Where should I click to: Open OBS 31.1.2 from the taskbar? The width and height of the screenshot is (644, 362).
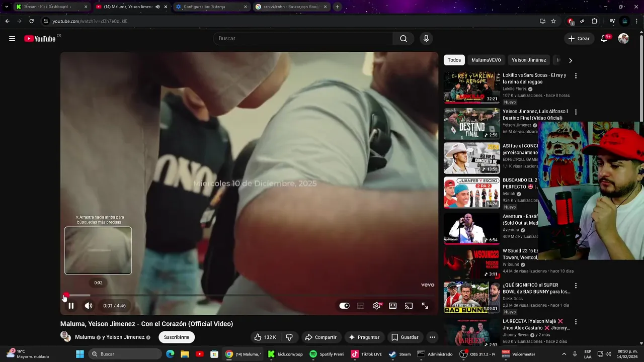(478, 354)
